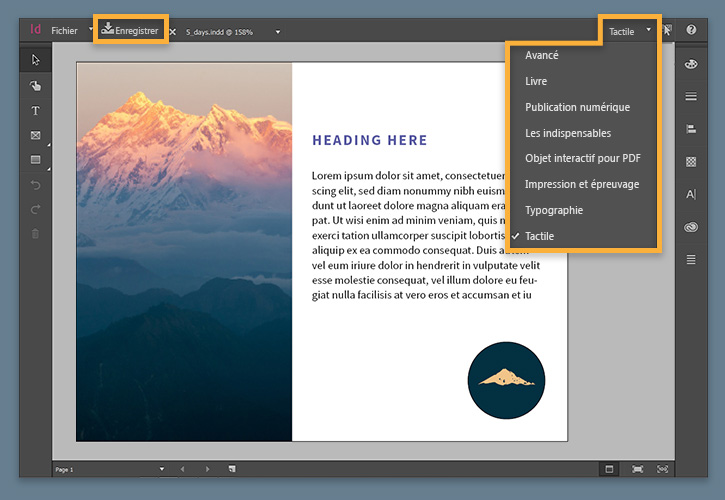Click the Lorem ipsum body paragraph
The width and height of the screenshot is (725, 500).
point(425,235)
